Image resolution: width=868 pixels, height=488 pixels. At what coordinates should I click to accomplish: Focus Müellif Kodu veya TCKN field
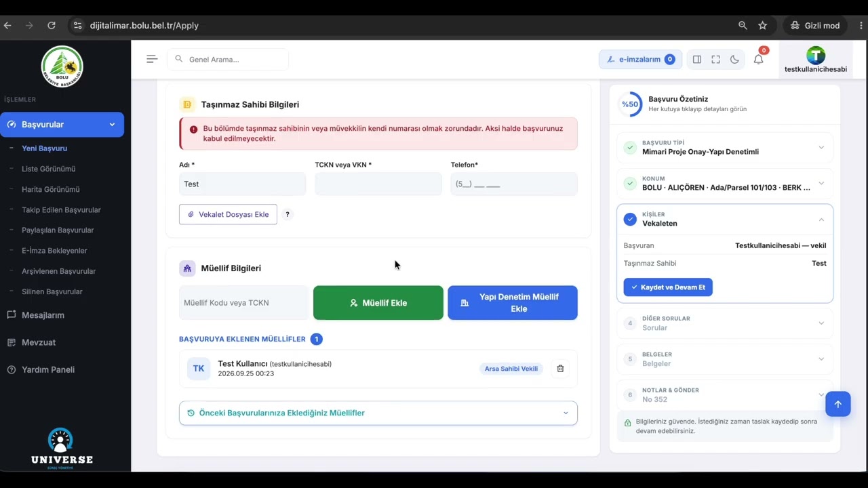pos(243,303)
